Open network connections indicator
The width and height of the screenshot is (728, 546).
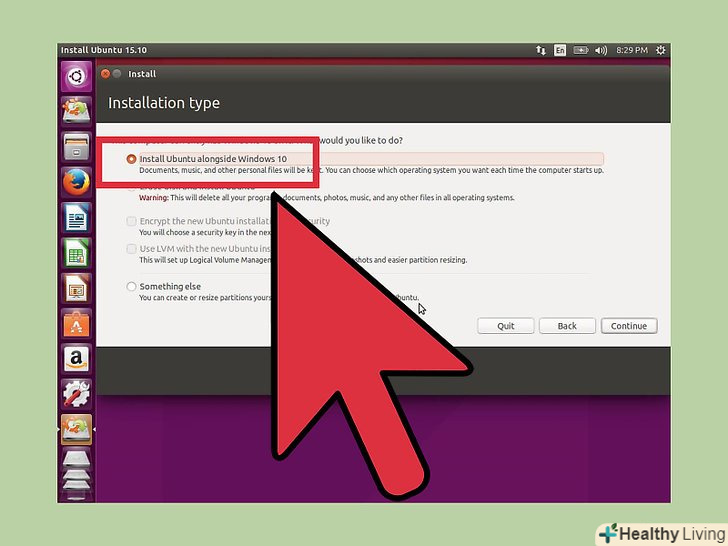click(541, 50)
